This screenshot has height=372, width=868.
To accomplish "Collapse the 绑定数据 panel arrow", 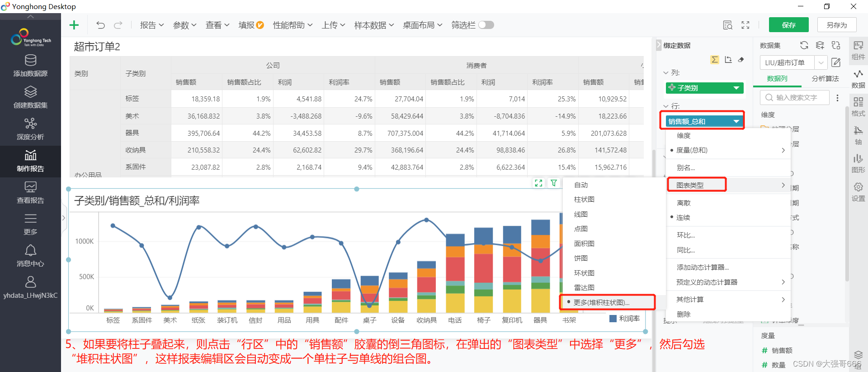I will click(x=659, y=45).
